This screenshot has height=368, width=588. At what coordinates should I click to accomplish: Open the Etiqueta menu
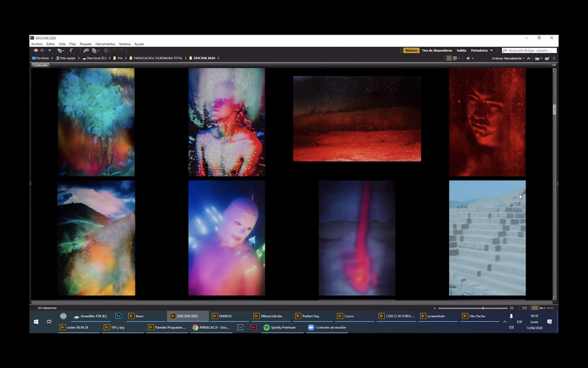click(85, 44)
